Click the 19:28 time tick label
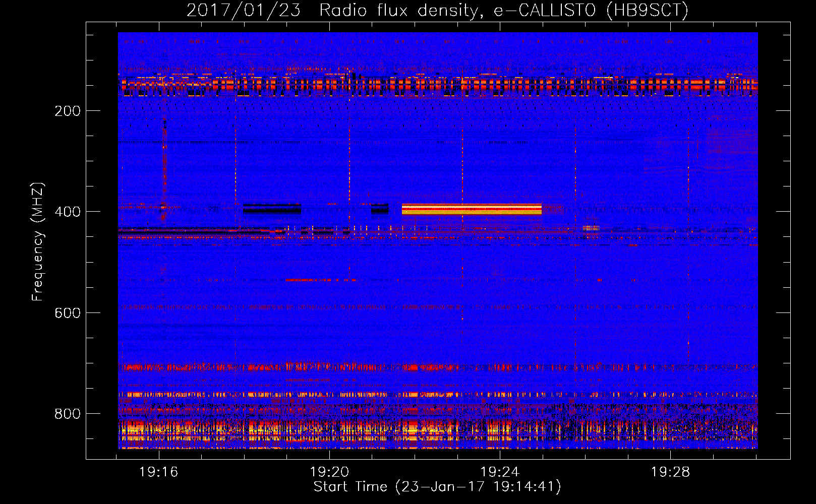 [x=670, y=472]
